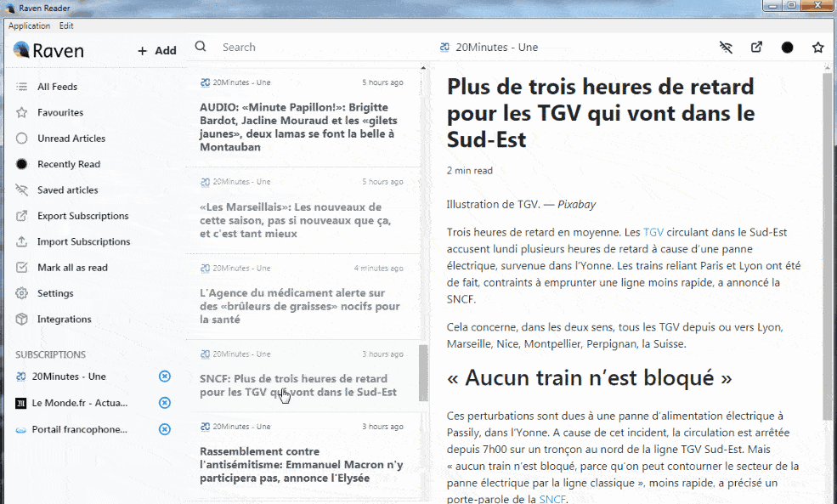Click the 20Minutes favicon in subscriptions list
Viewport: 837px width, 504px height.
[x=20, y=377]
